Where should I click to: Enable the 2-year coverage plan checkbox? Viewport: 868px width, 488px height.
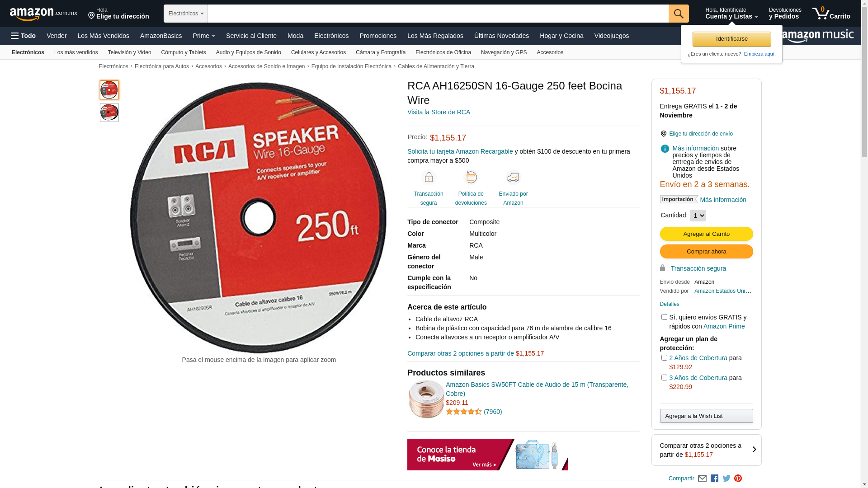(x=664, y=358)
